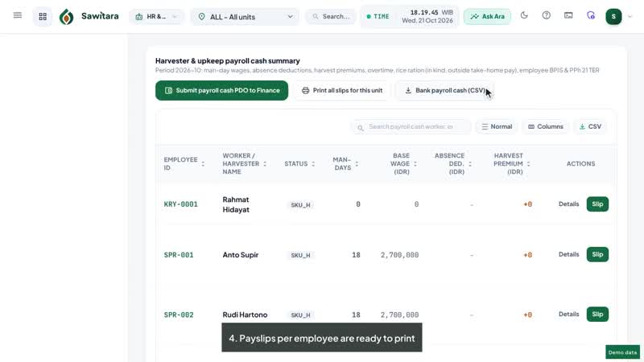644x362 pixels.
Task: Open the purple shield notifications icon
Action: click(591, 15)
